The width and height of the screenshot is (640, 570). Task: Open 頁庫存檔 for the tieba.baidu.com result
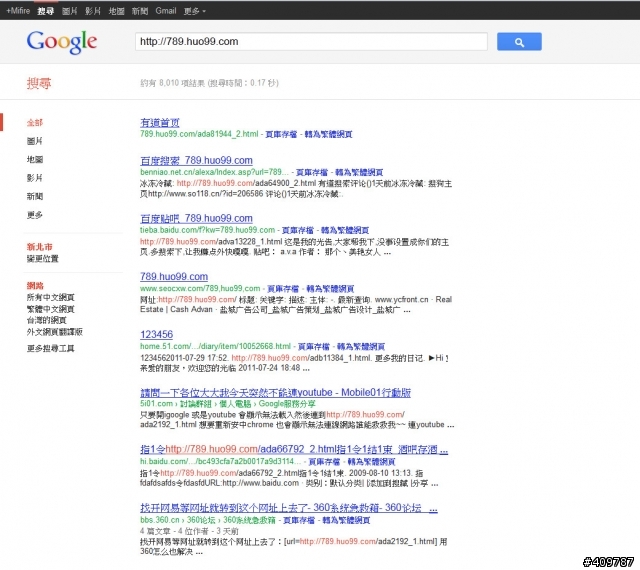pos(298,230)
